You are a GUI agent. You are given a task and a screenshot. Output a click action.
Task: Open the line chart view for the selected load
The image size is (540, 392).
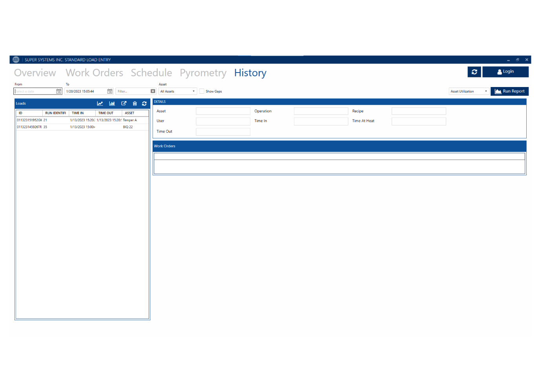click(x=100, y=103)
